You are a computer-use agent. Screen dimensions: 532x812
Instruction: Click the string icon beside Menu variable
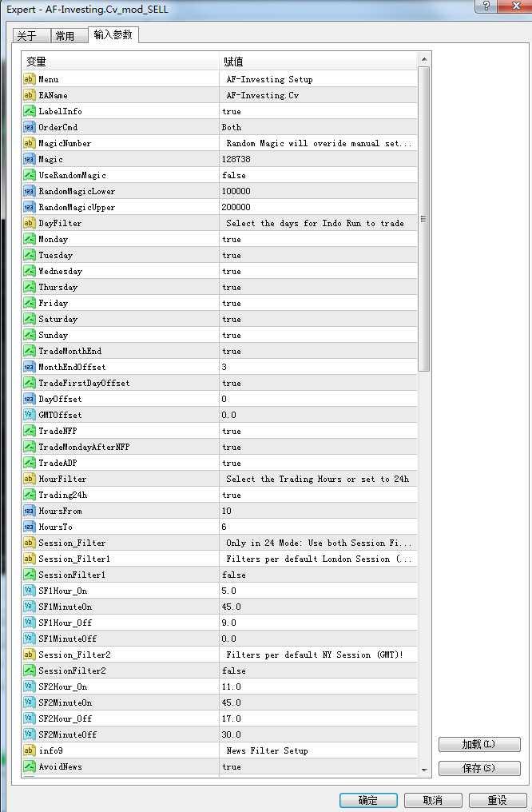[x=29, y=79]
